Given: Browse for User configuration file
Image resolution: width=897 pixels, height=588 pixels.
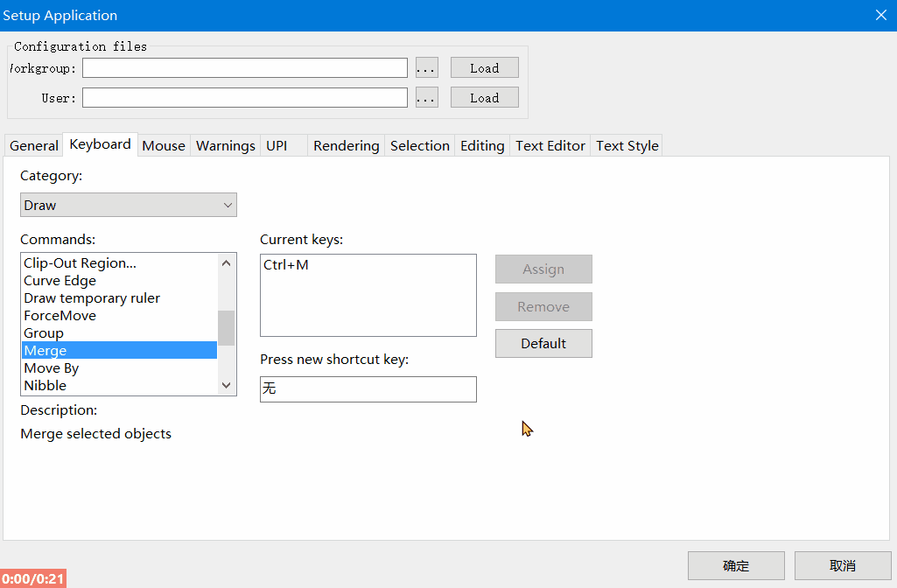Looking at the screenshot, I should pyautogui.click(x=426, y=98).
